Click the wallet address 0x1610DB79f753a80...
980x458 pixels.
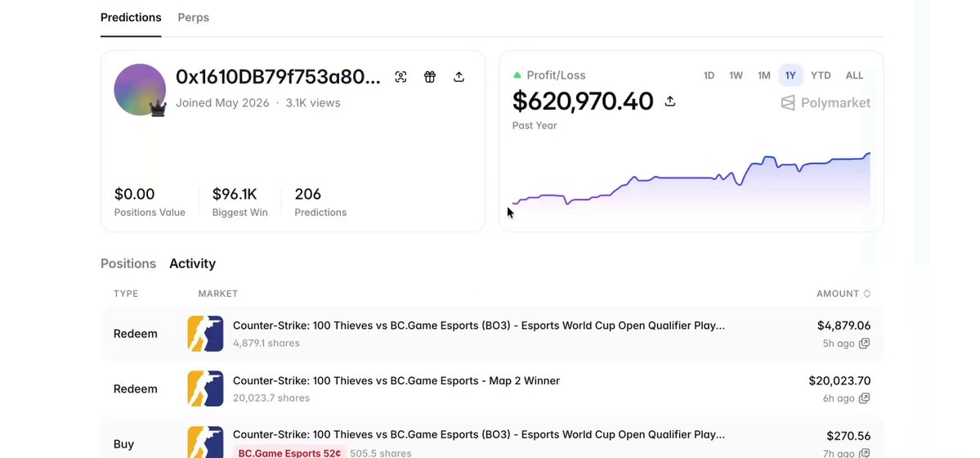(278, 77)
